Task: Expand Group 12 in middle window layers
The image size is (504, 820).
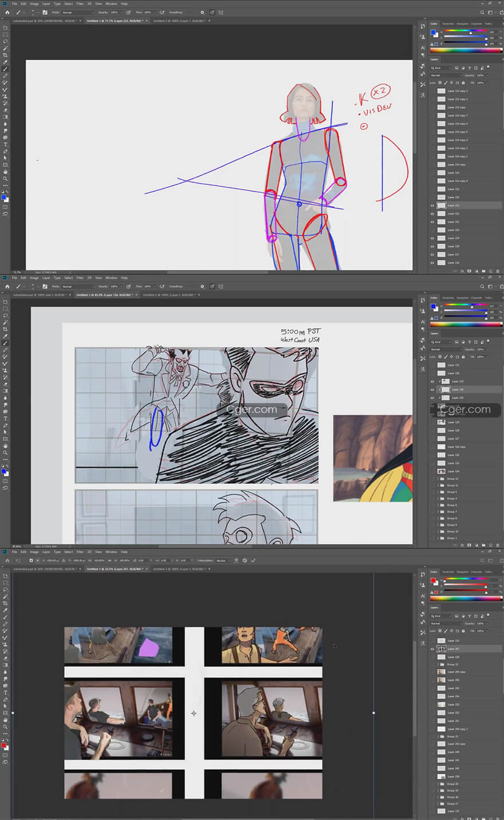Action: [x=438, y=479]
